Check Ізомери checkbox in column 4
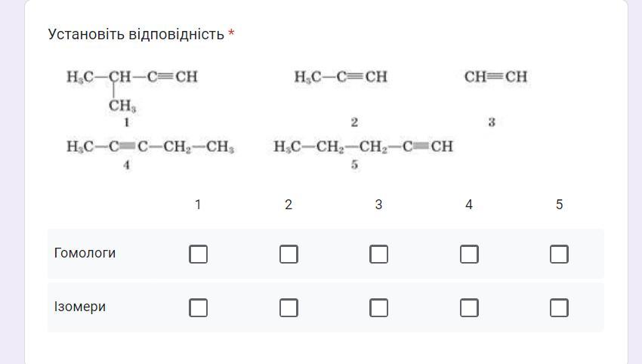Screen dimensions: 642x364 (x=469, y=307)
